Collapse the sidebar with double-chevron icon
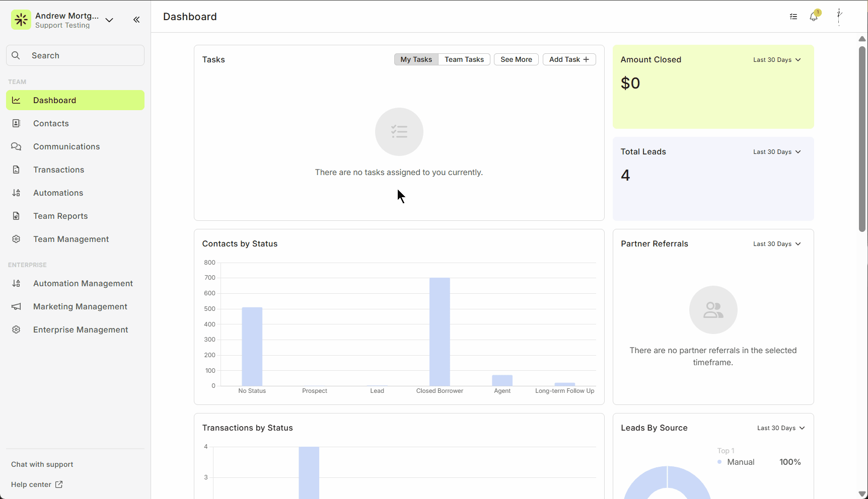The height and width of the screenshot is (499, 868). point(136,20)
